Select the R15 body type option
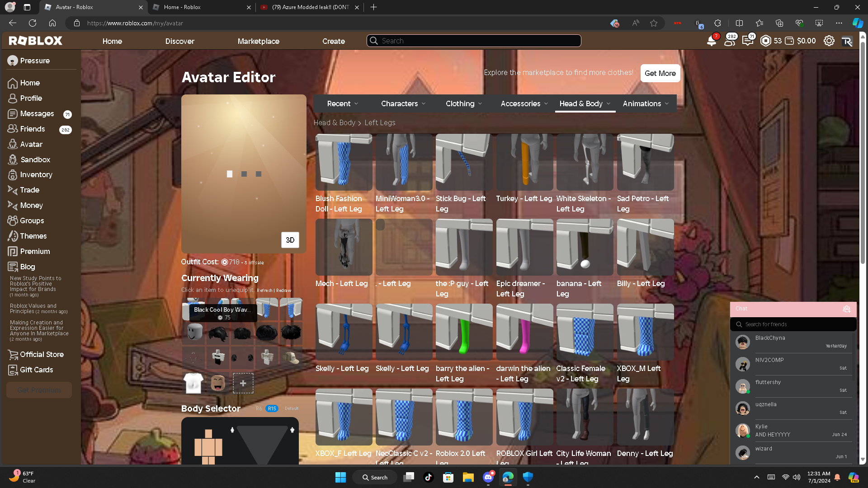This screenshot has width=868, height=488. click(272, 408)
